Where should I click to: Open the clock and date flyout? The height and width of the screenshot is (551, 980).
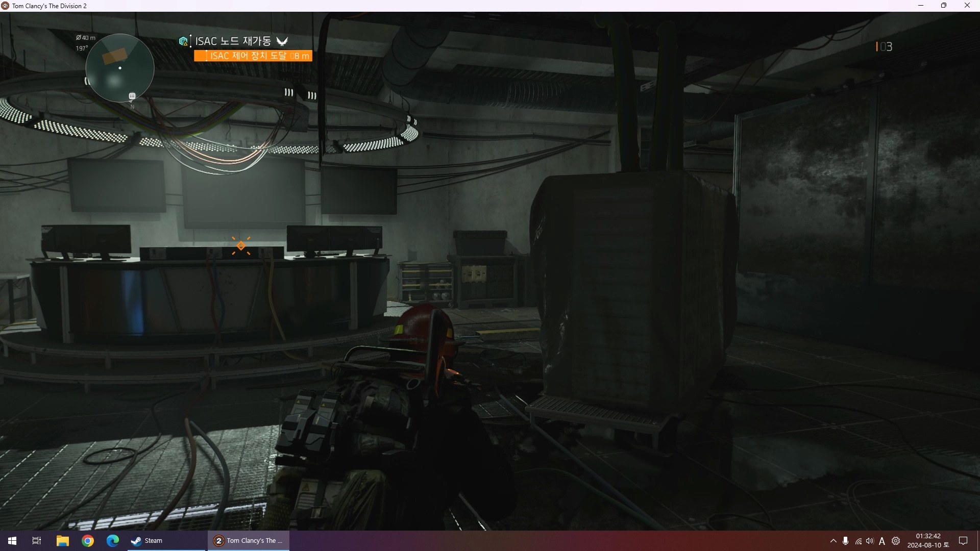click(x=928, y=541)
